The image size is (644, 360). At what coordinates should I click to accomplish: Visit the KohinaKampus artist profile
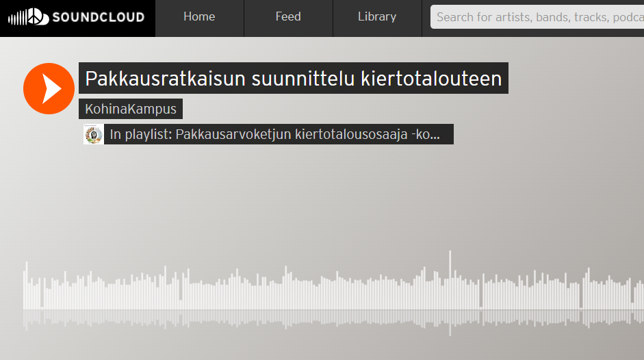pos(131,109)
